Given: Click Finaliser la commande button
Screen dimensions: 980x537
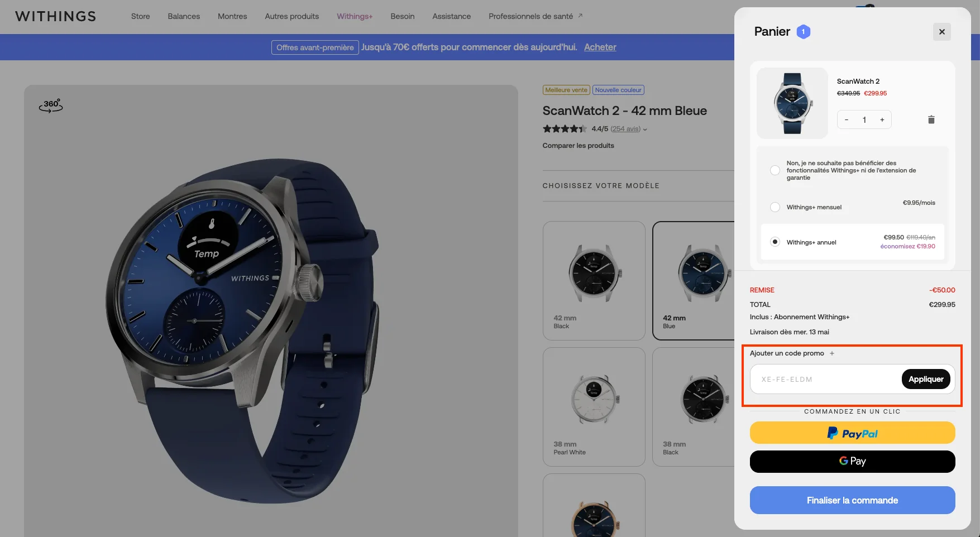Looking at the screenshot, I should coord(852,500).
